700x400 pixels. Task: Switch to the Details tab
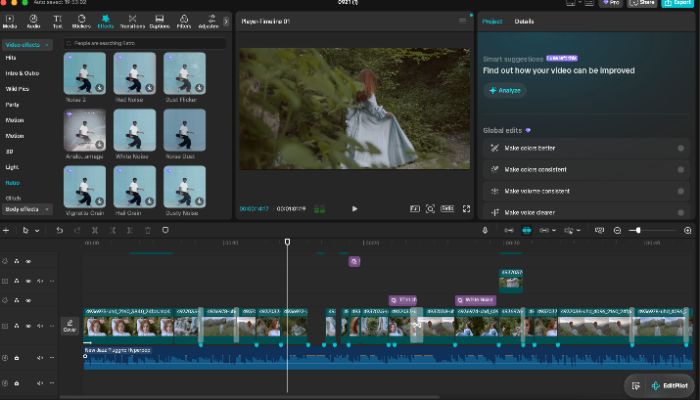click(524, 21)
